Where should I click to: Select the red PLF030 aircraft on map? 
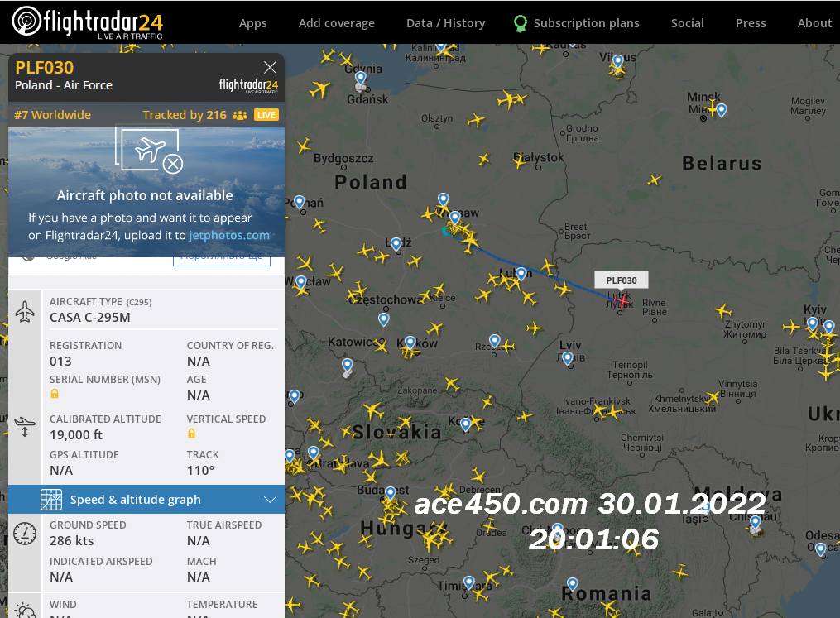[x=622, y=299]
